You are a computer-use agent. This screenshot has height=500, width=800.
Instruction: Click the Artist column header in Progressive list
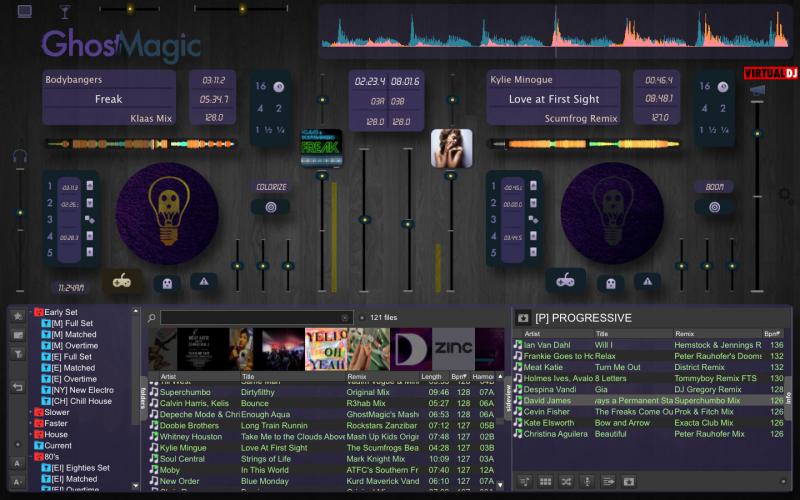tap(533, 334)
